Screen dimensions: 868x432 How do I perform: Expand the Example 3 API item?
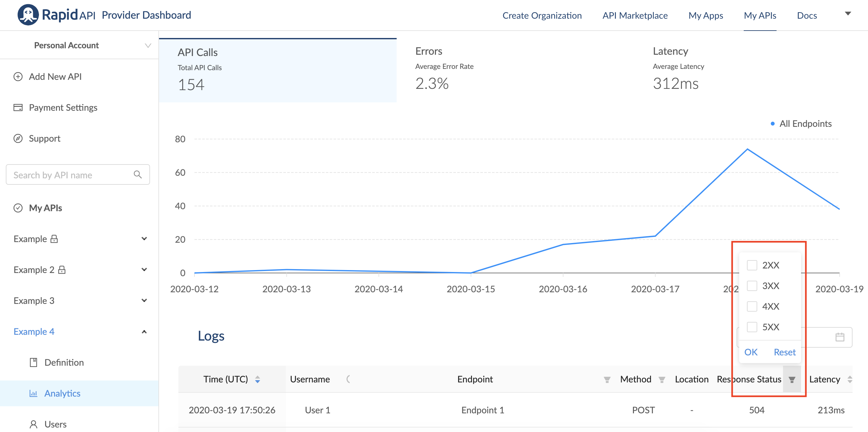click(x=144, y=300)
